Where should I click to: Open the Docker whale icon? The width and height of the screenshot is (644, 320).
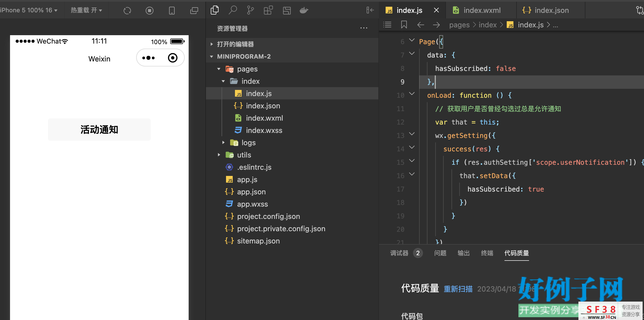[x=304, y=10]
